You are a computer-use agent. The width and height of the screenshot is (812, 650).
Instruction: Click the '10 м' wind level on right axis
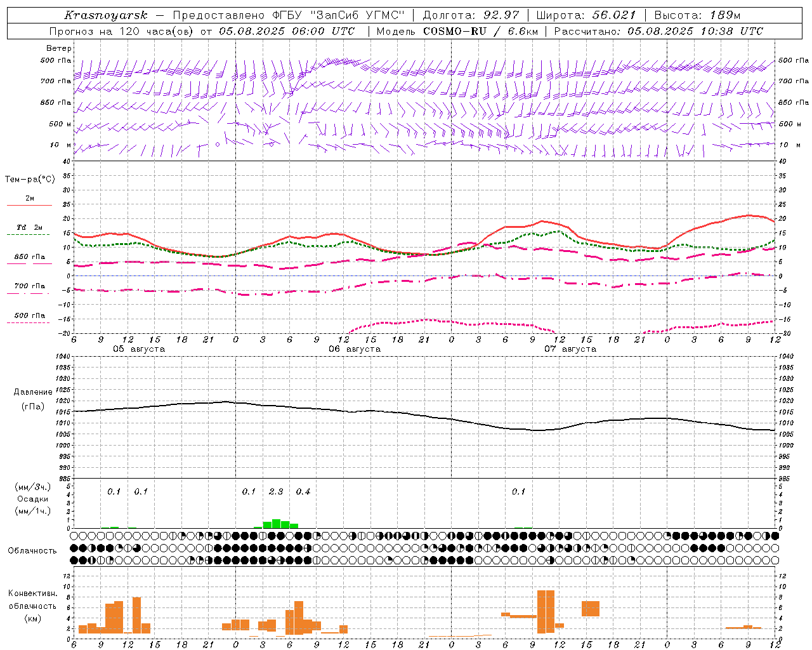[x=789, y=145]
